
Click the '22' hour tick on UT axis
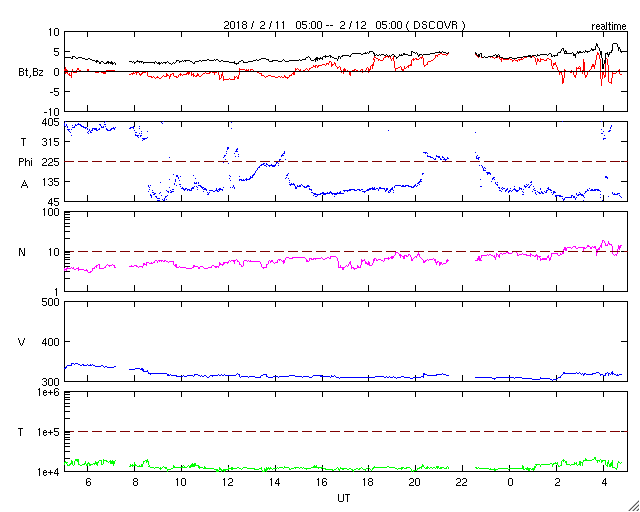pyautogui.click(x=462, y=481)
